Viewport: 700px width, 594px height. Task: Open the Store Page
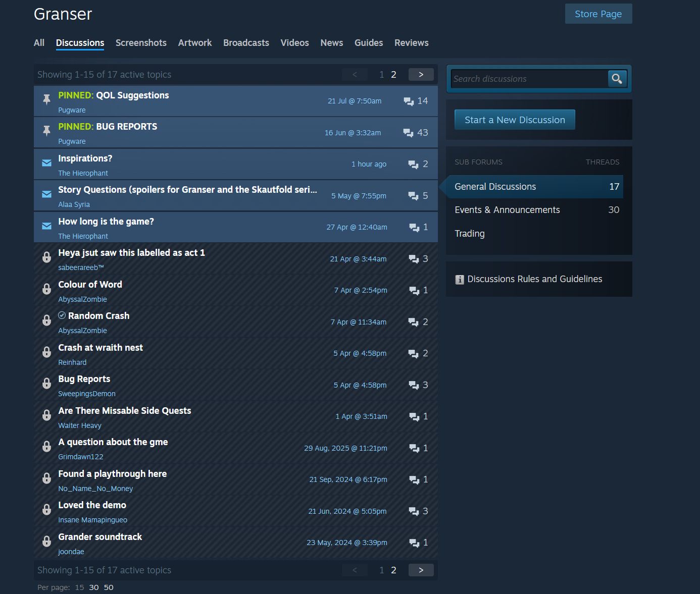coord(598,14)
